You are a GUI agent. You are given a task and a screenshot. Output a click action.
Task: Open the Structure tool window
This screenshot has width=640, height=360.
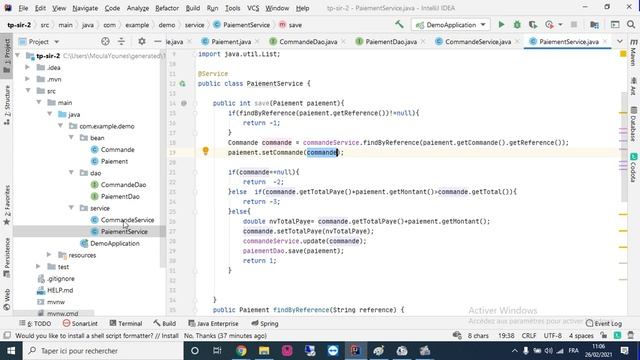7,105
